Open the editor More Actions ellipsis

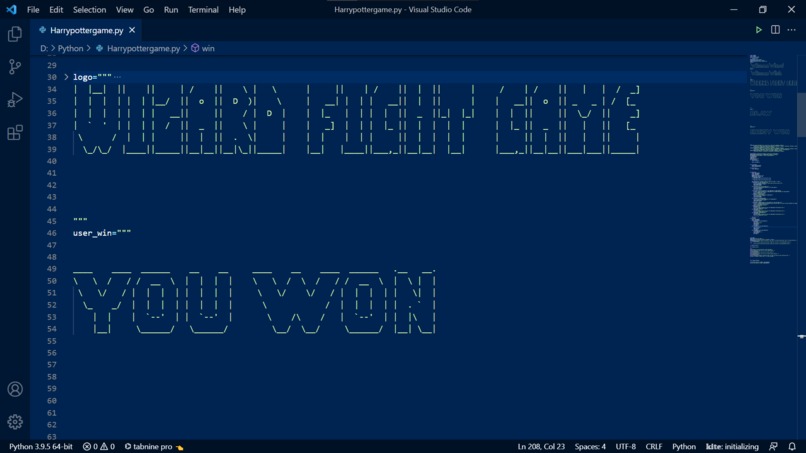pos(792,30)
